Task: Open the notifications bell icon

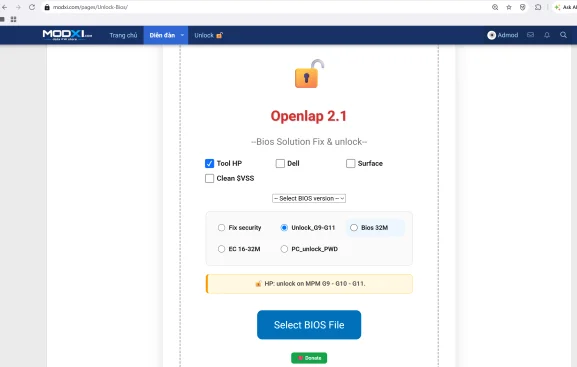Action: (547, 35)
